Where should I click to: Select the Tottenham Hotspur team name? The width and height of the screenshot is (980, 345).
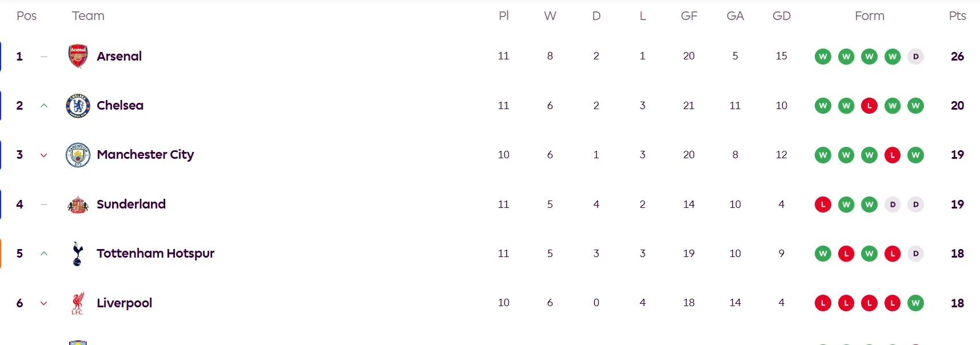tap(156, 254)
